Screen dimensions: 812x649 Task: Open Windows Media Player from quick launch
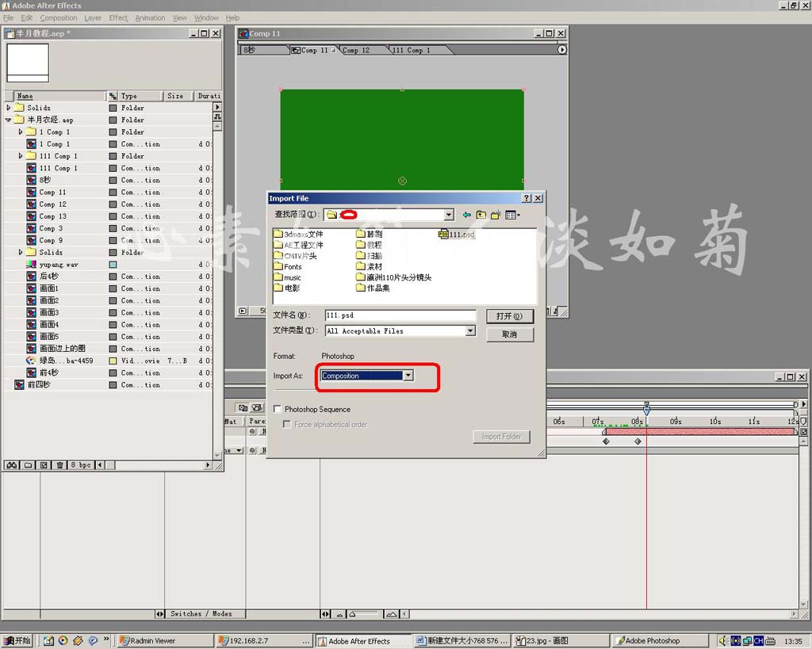pyautogui.click(x=63, y=641)
